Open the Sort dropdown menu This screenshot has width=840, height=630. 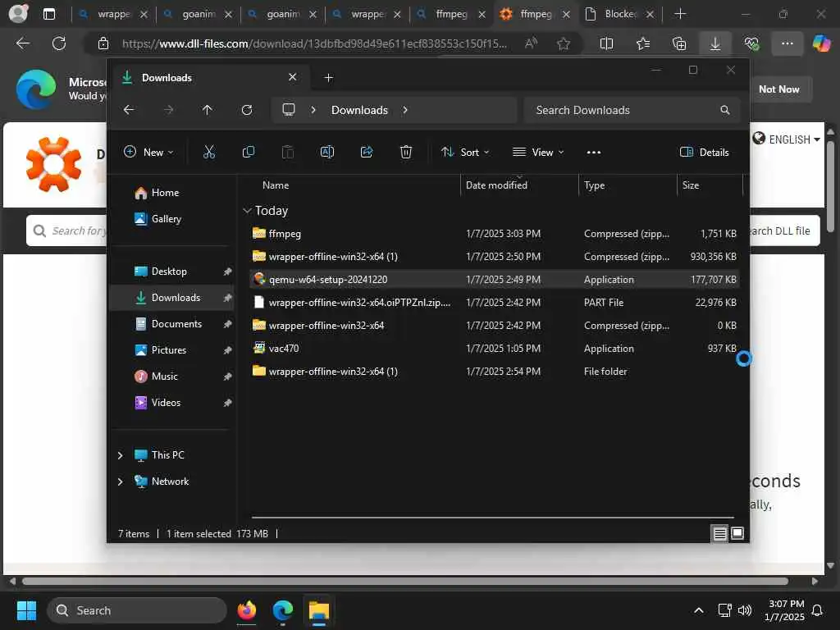pos(465,153)
